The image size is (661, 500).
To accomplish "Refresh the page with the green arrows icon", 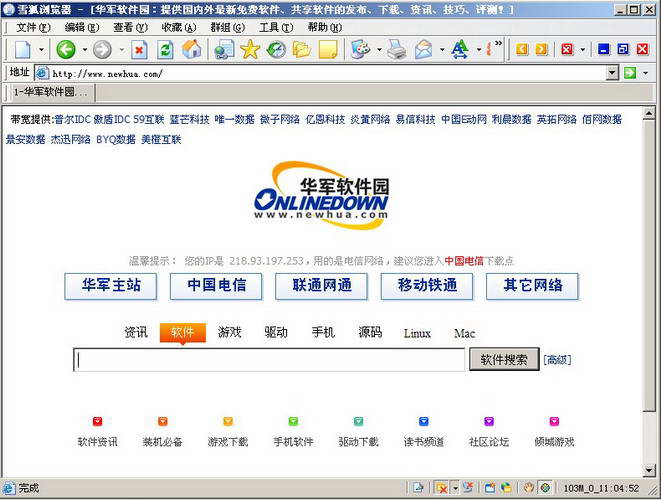I will tap(165, 50).
